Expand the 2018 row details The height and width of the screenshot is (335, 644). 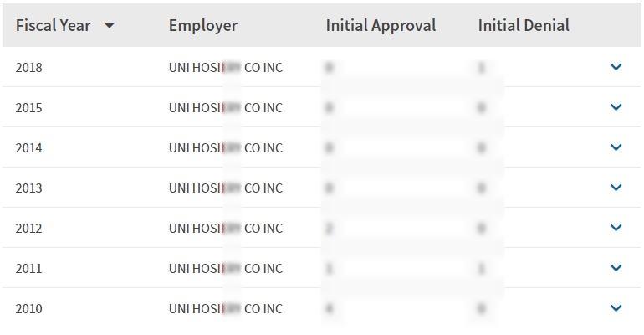(616, 67)
